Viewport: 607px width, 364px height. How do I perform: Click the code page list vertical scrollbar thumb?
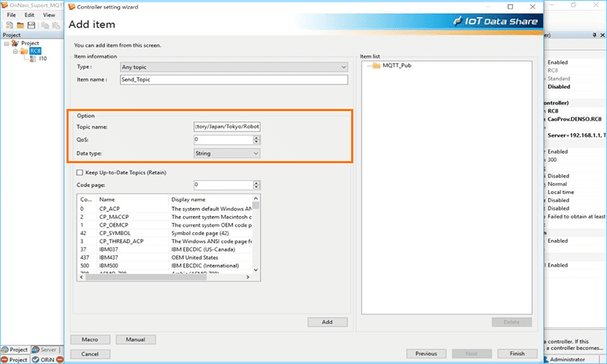[256, 205]
